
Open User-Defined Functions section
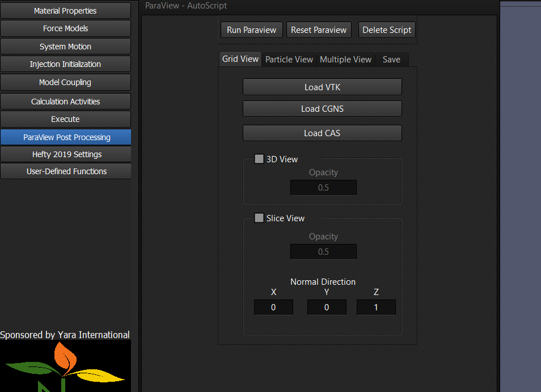[66, 171]
